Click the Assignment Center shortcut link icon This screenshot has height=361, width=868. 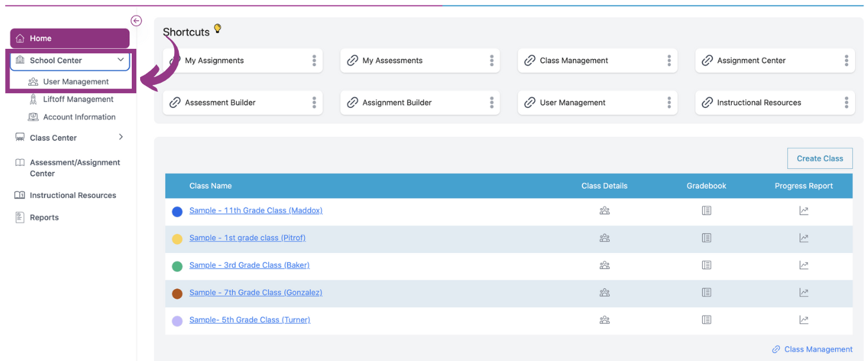pyautogui.click(x=707, y=60)
